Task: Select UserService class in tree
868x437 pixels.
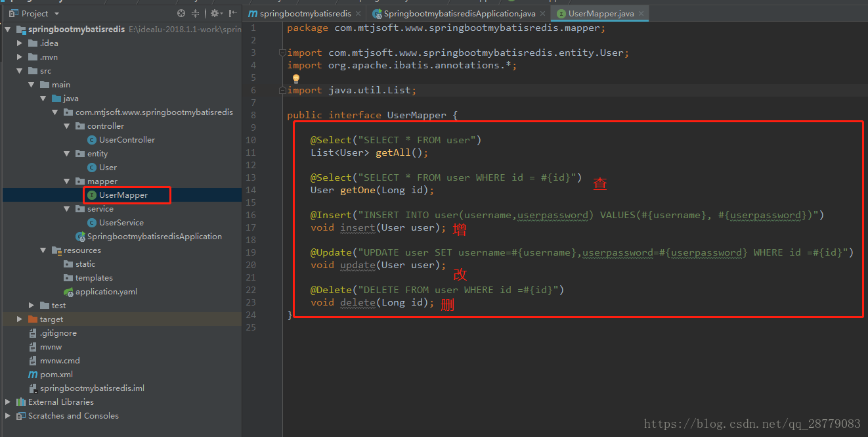Action: 121,223
